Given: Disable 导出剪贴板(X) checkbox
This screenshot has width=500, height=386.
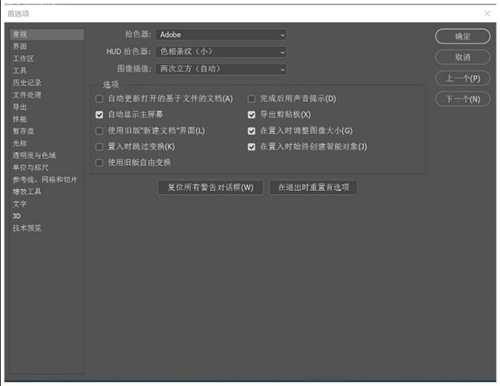Looking at the screenshot, I should point(252,115).
